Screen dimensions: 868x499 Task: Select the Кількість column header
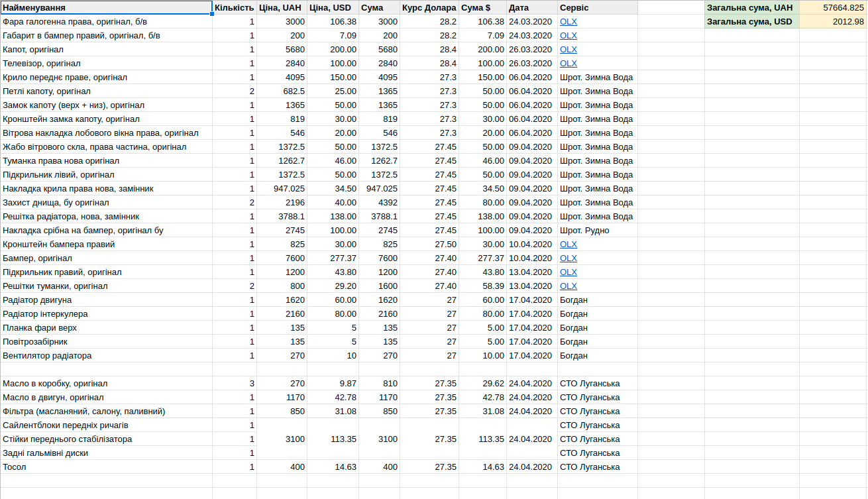[235, 7]
